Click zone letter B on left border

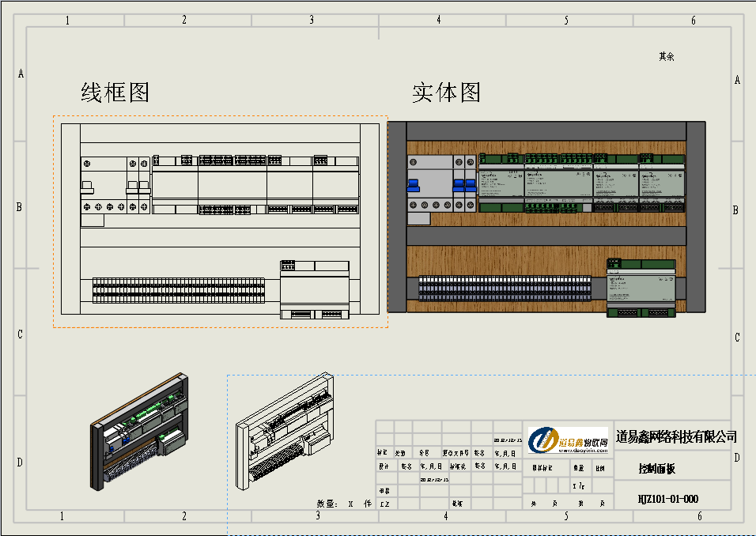21,207
